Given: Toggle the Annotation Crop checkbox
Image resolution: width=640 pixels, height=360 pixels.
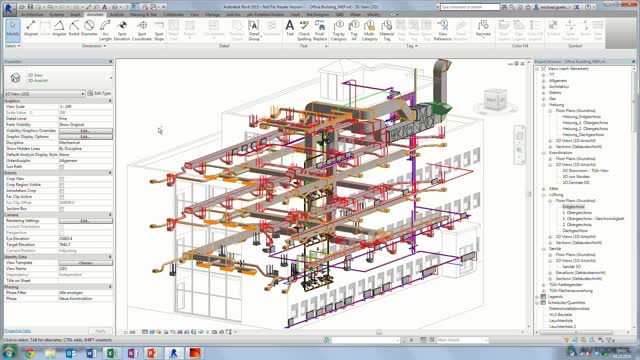Looking at the screenshot, I should point(62,191).
